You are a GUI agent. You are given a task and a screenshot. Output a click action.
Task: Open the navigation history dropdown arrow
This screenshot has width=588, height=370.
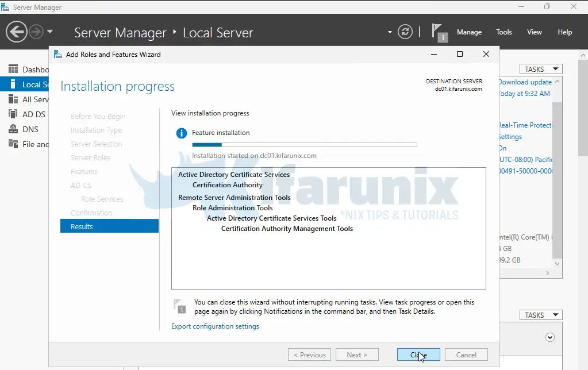click(x=50, y=32)
